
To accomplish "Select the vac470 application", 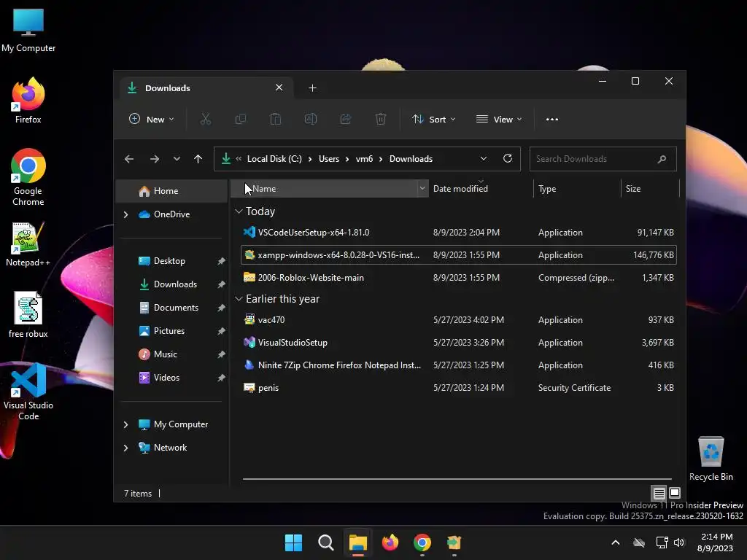I will (x=458, y=320).
